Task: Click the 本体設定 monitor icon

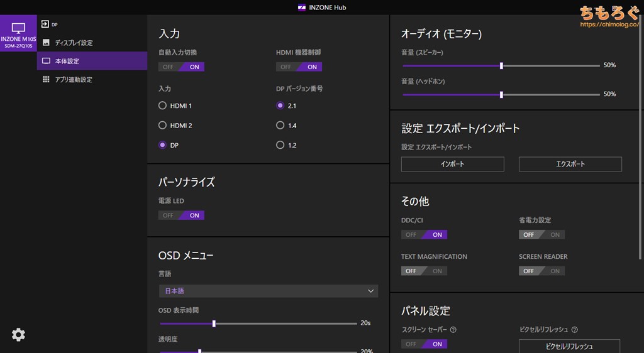Action: coord(46,61)
